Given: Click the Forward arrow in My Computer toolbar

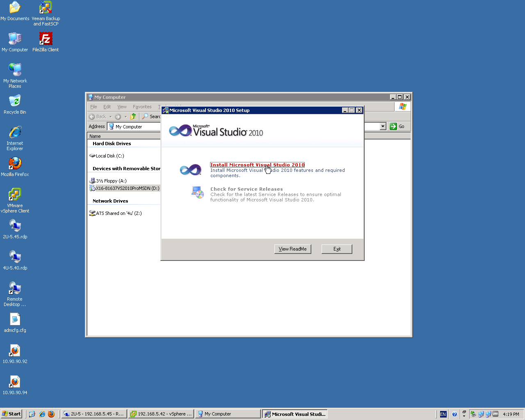Looking at the screenshot, I should click(x=118, y=116).
